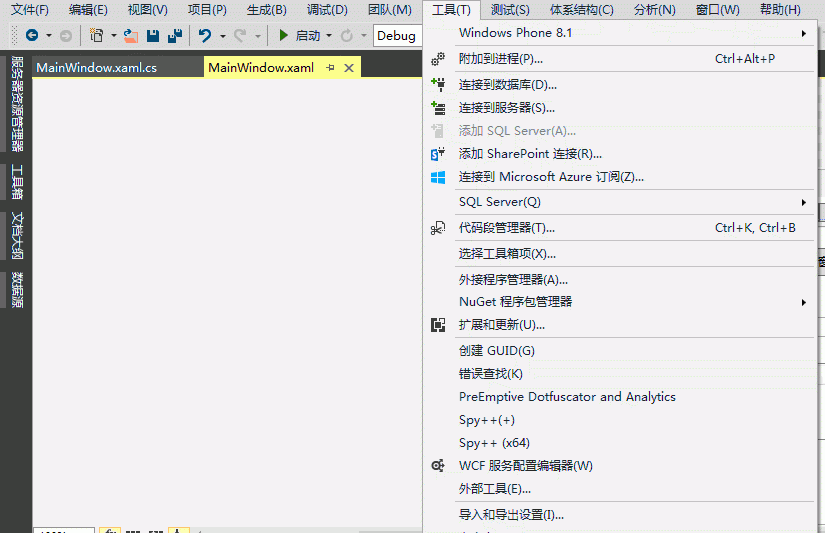Click the 启动 start button
The height and width of the screenshot is (533, 825).
pyautogui.click(x=299, y=35)
